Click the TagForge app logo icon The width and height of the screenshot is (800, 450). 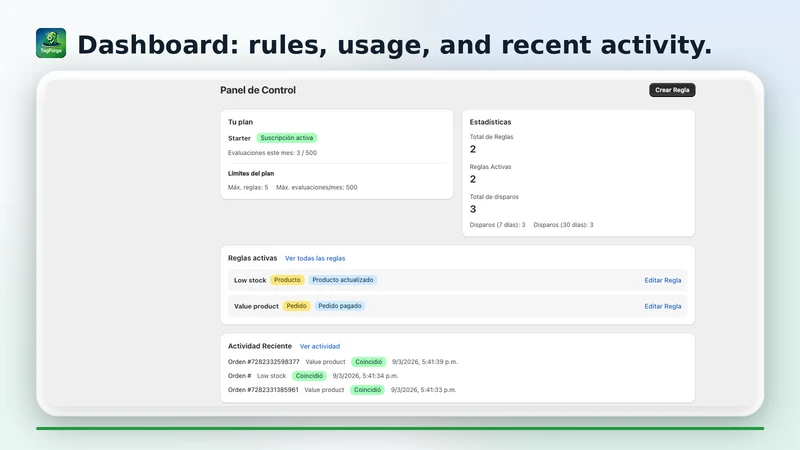tap(51, 43)
